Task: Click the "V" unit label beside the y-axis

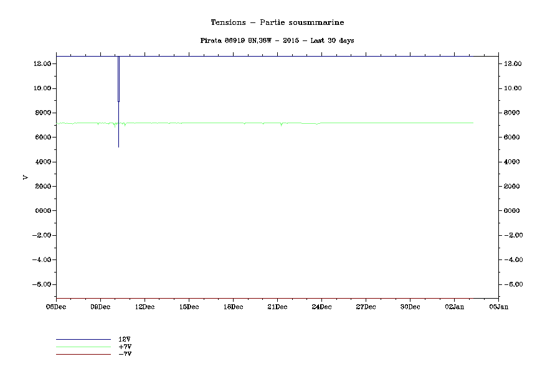Action: coord(26,177)
